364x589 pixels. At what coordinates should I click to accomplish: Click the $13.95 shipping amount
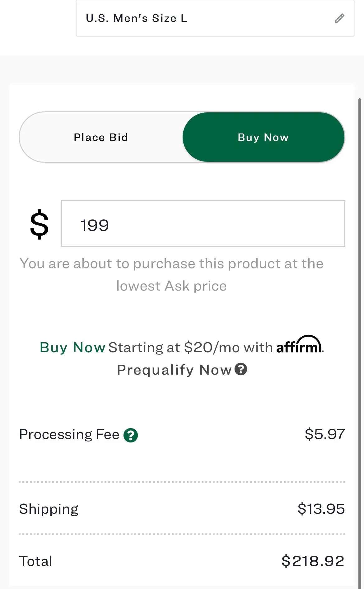pyautogui.click(x=321, y=509)
